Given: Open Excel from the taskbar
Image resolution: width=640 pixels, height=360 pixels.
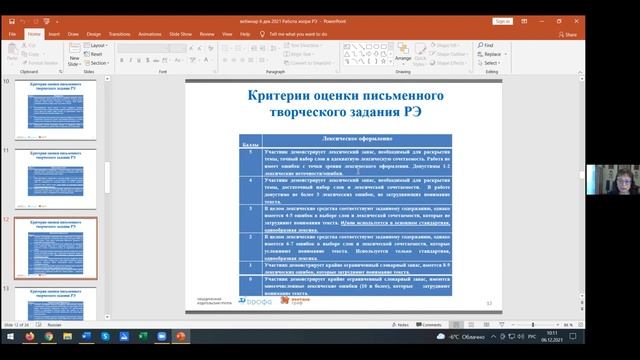Looking at the screenshot, I should tap(143, 336).
